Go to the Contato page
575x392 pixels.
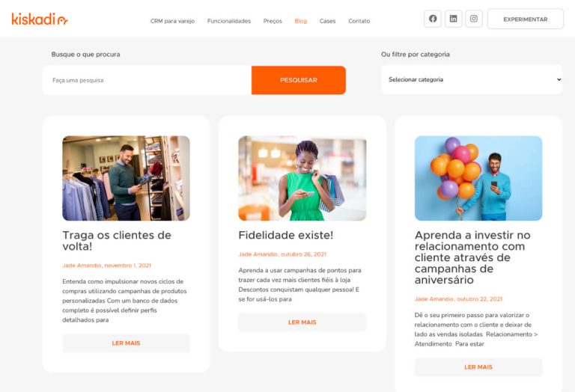tap(359, 21)
